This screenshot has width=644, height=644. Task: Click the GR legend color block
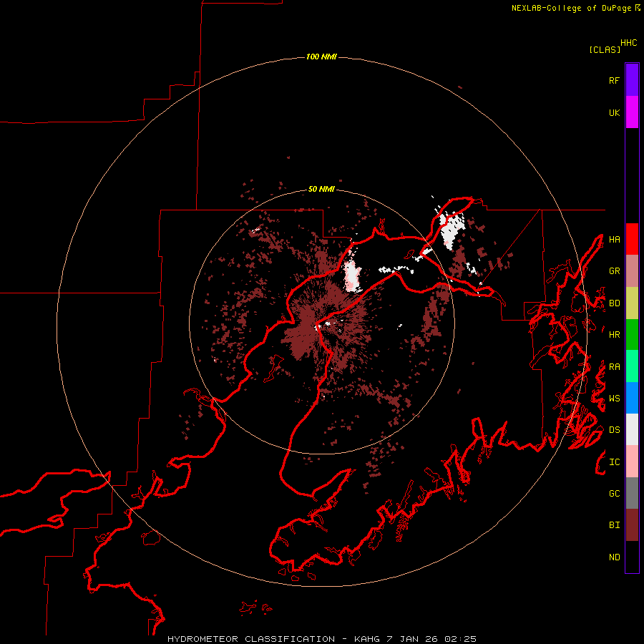[x=632, y=270]
